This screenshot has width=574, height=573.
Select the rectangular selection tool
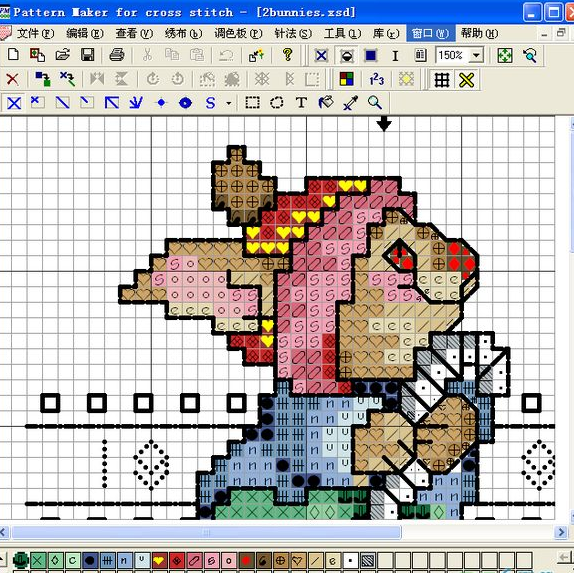tap(252, 103)
